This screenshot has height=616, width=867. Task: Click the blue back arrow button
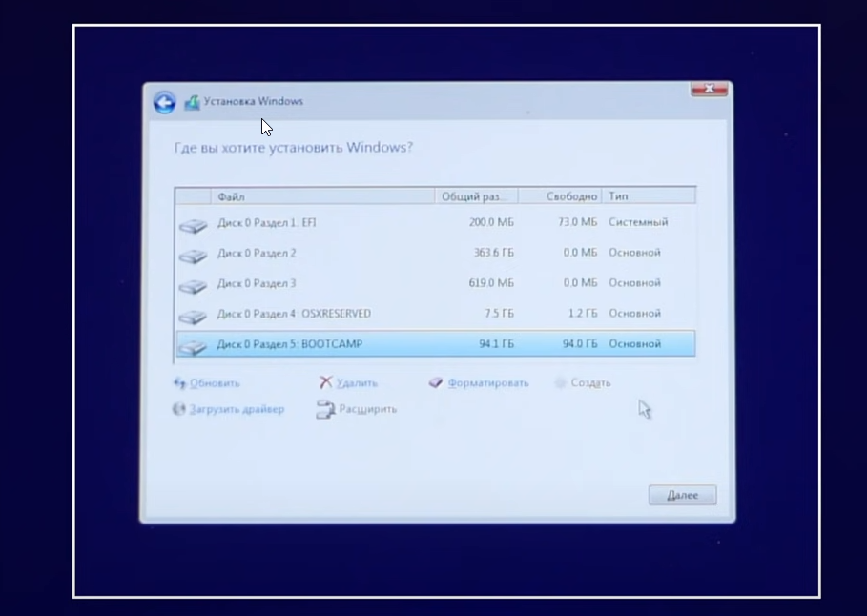[x=164, y=103]
